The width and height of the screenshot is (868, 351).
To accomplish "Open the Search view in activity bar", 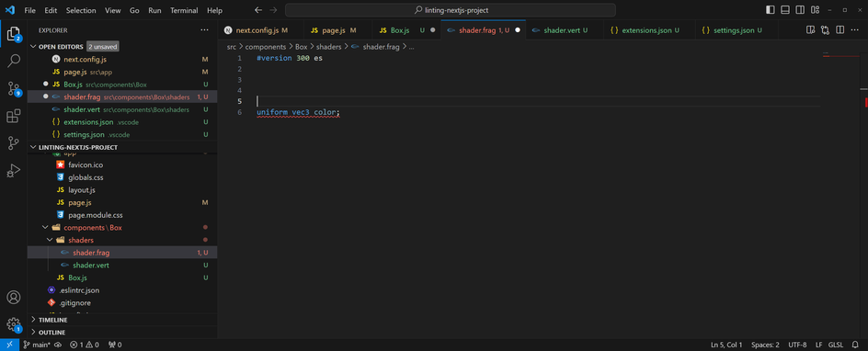I will [x=13, y=61].
